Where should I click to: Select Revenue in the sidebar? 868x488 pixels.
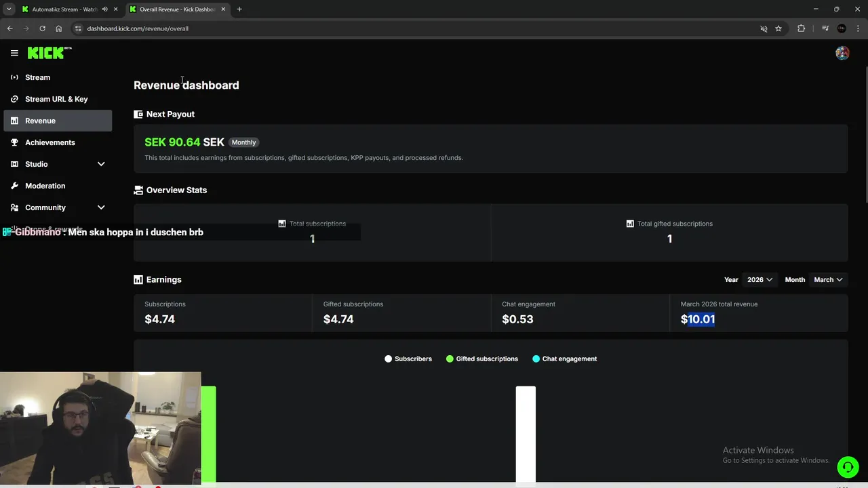58,121
